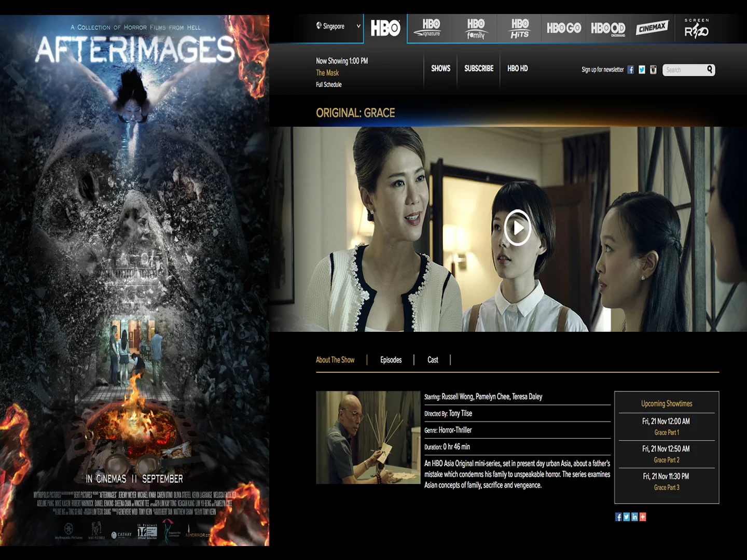
Task: Click Fri, 21 Nov 12:00 AM showtime
Action: click(667, 422)
